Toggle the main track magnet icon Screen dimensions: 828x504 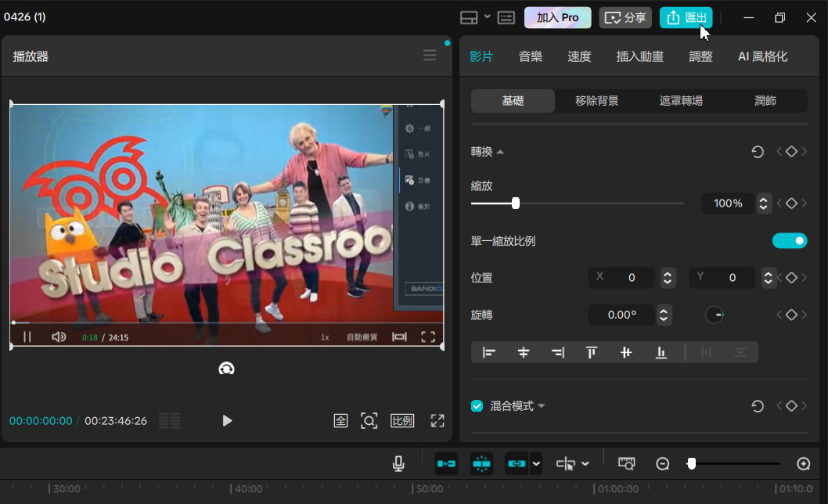(446, 464)
